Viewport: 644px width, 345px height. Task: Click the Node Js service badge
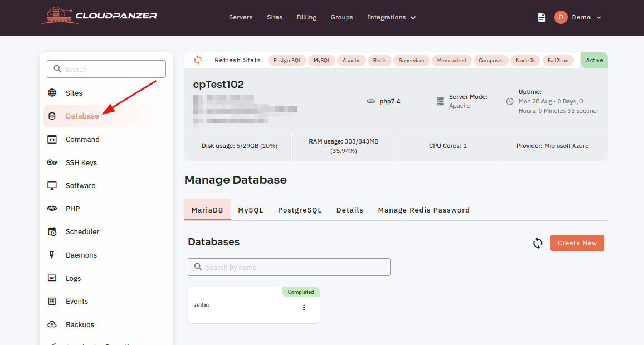tap(525, 60)
